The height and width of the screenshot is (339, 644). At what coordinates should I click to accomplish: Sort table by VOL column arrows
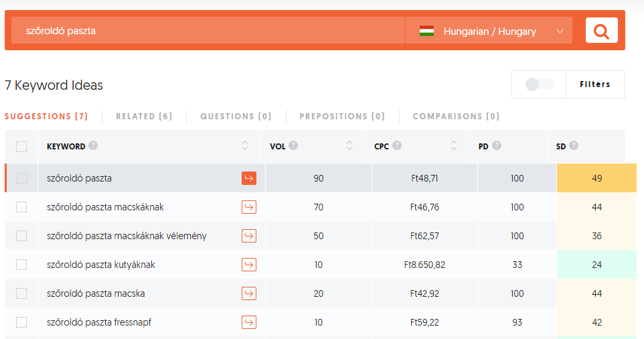point(349,146)
